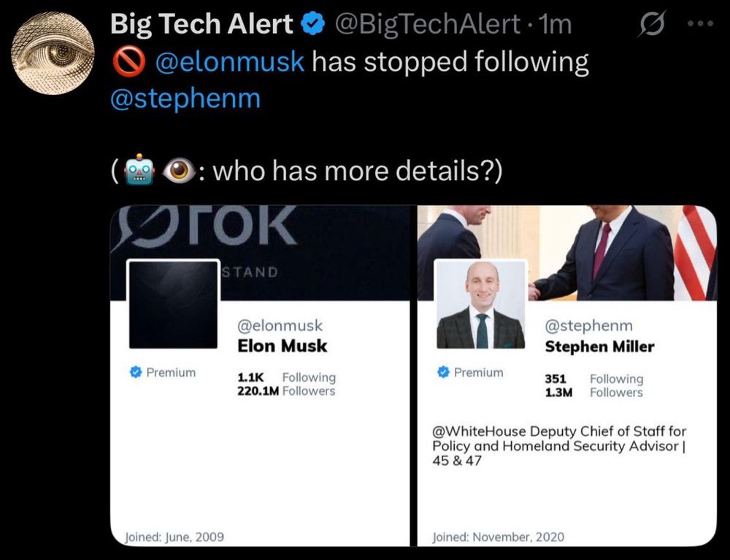Viewport: 730px width, 560px height.
Task: Click the Big Tech Alert display name
Action: pos(201,24)
